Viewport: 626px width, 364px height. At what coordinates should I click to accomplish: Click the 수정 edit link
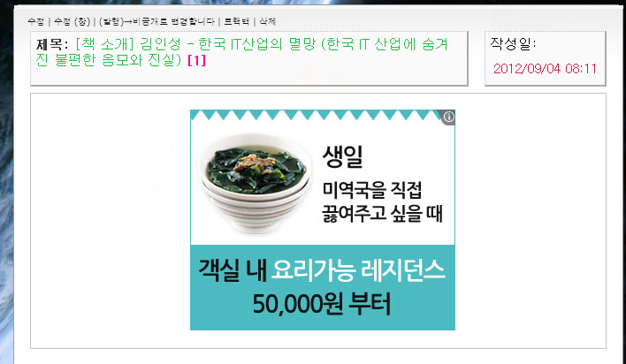click(x=36, y=21)
